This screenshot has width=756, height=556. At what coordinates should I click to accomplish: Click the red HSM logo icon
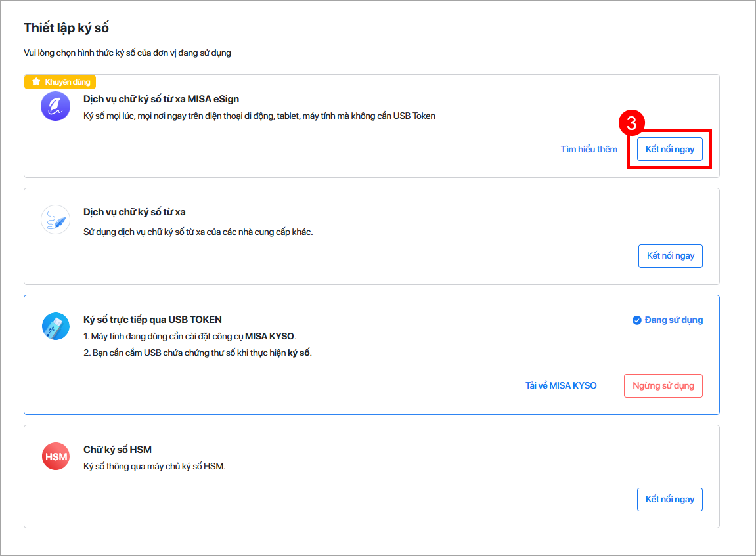[55, 456]
